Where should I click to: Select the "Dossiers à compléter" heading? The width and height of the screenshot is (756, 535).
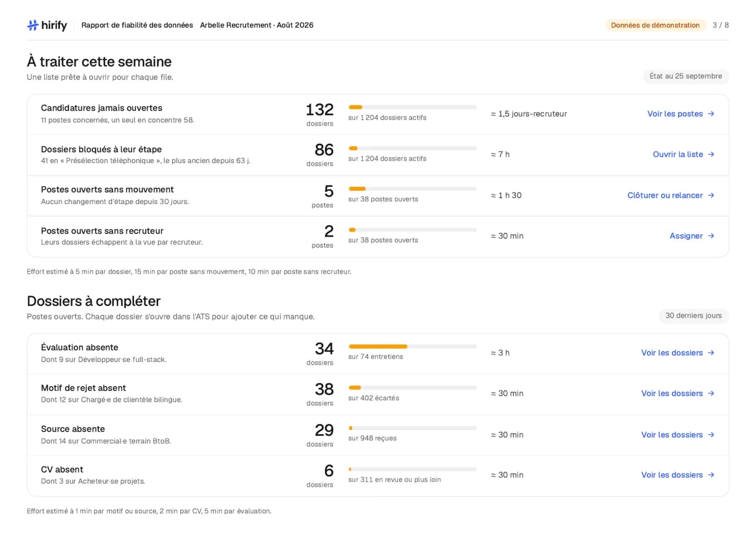(x=94, y=301)
